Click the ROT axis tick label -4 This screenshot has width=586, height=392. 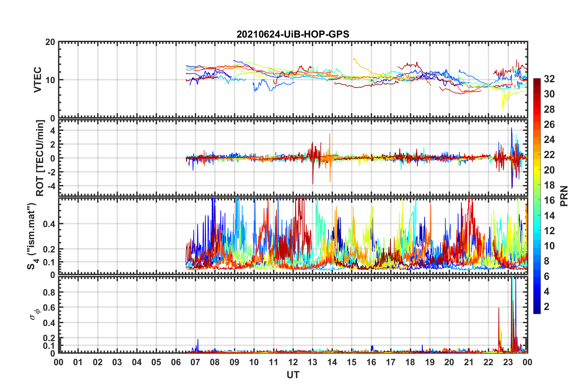coord(52,186)
